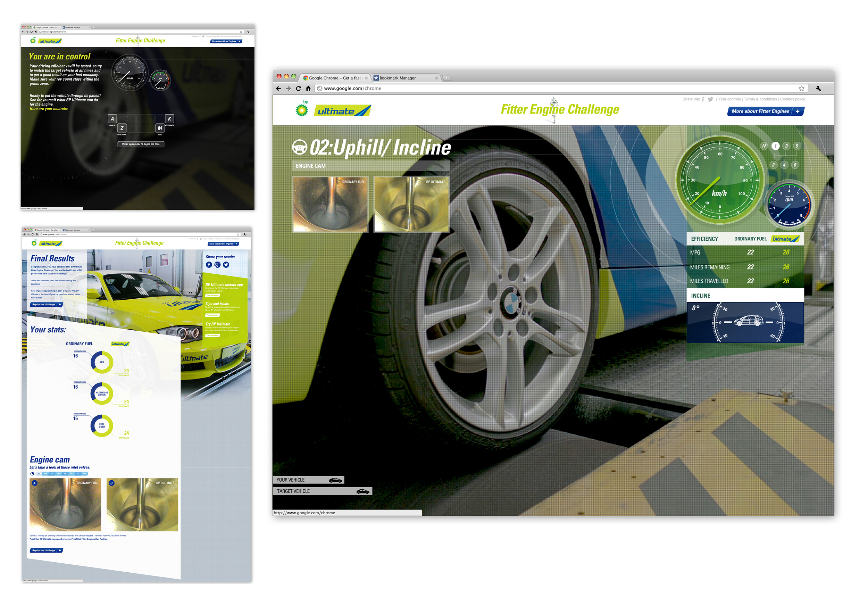Screen dimensions: 868x614
Task: Click the km/h speedometer in the control window
Action: click(x=130, y=73)
